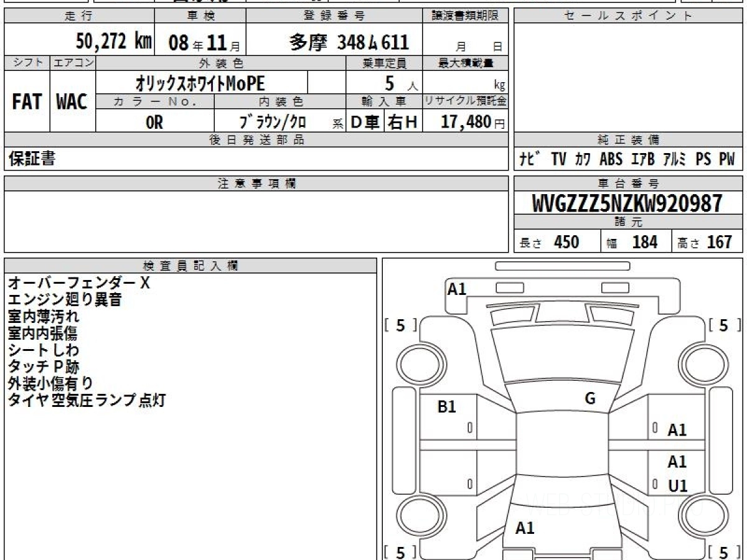Click the 右H steering position cell
This screenshot has width=747, height=560.
403,123
